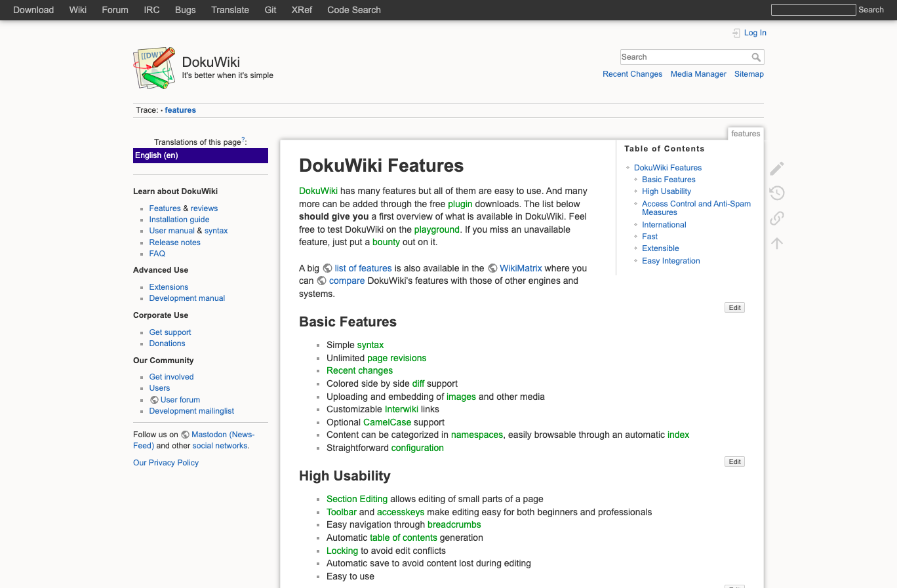The width and height of the screenshot is (897, 588).
Task: Open XRef from the top navigation bar
Action: (302, 10)
